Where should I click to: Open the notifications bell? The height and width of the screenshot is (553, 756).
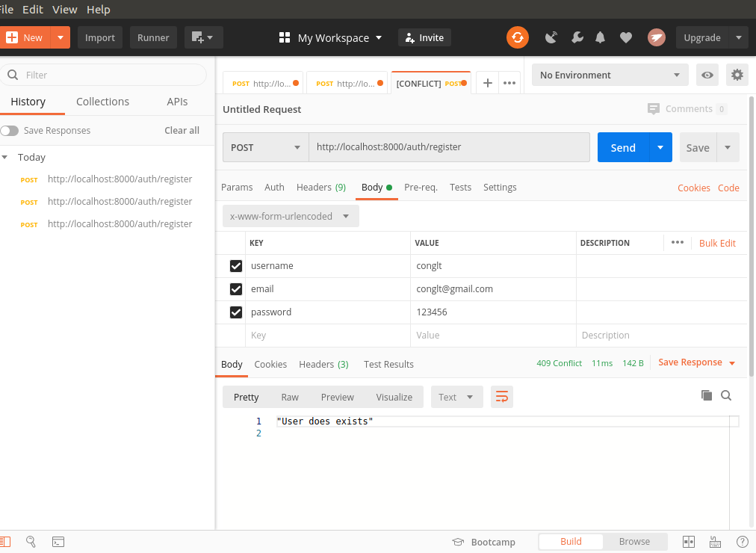click(x=601, y=37)
